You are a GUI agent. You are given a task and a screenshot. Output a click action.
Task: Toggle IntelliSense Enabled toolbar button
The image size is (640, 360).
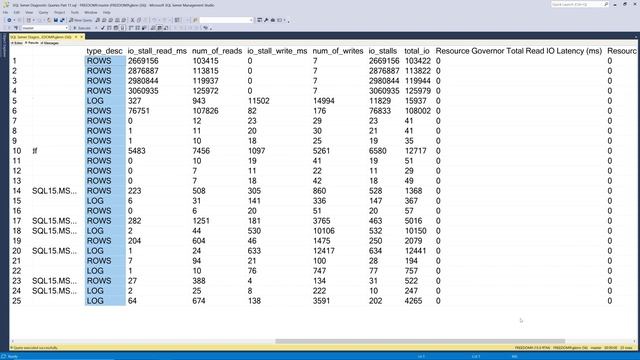click(122, 28)
